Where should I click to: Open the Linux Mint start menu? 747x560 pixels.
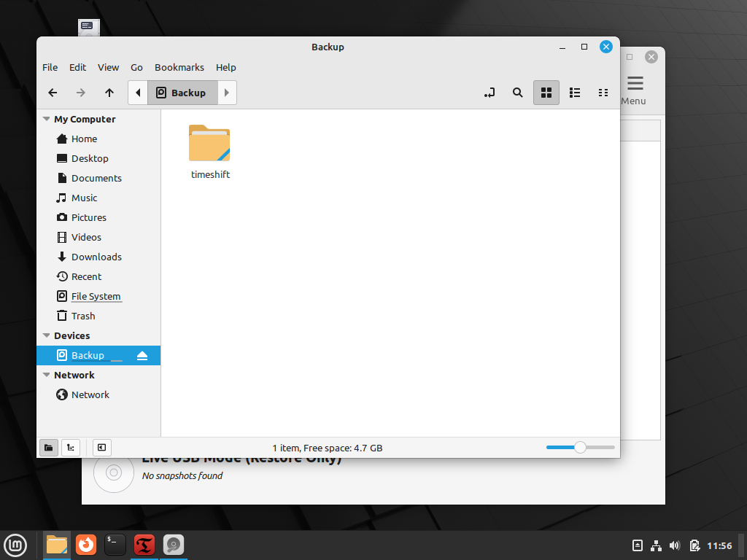(x=15, y=545)
